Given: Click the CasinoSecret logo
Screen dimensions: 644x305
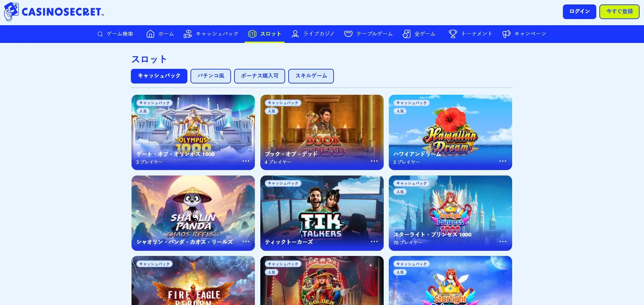Looking at the screenshot, I should [x=54, y=12].
